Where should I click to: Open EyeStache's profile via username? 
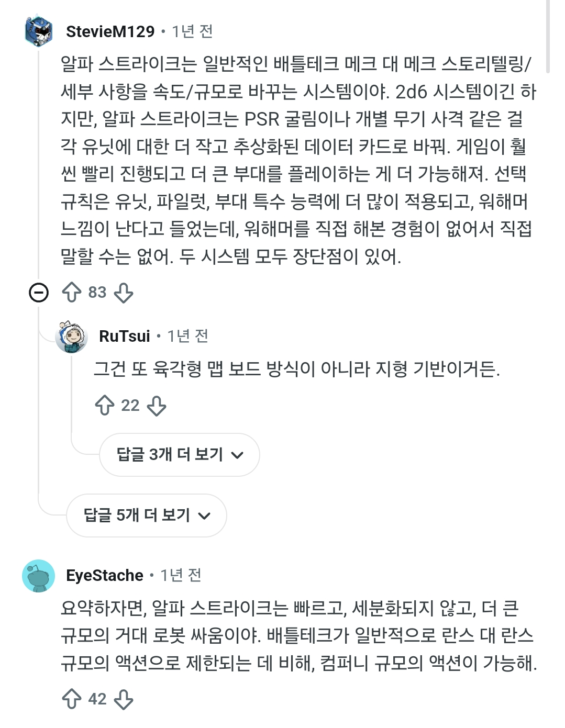tap(105, 575)
